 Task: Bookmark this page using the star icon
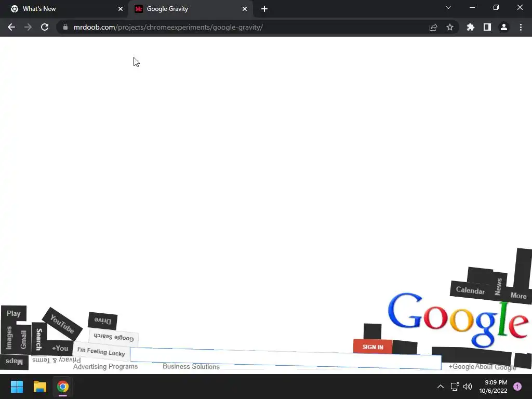(449, 27)
